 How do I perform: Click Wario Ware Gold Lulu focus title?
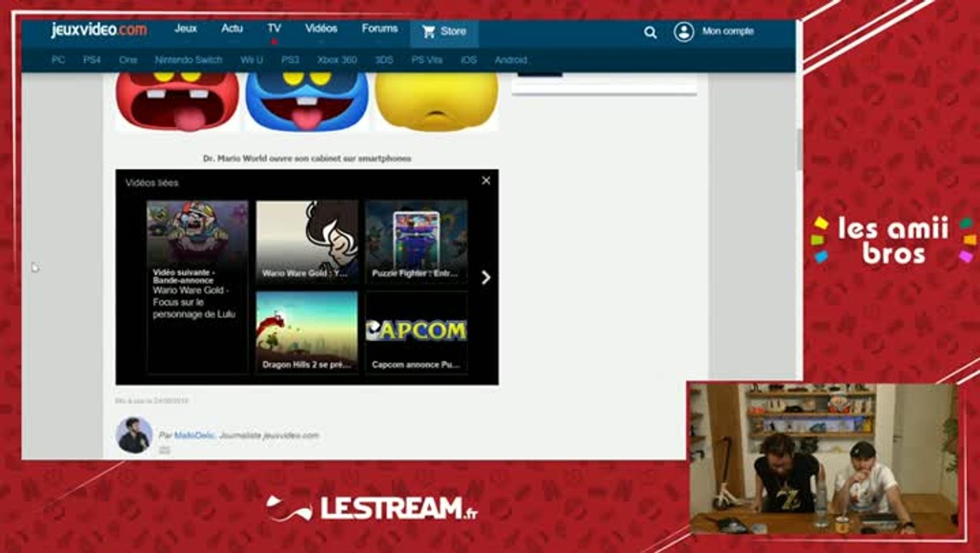[x=194, y=303]
